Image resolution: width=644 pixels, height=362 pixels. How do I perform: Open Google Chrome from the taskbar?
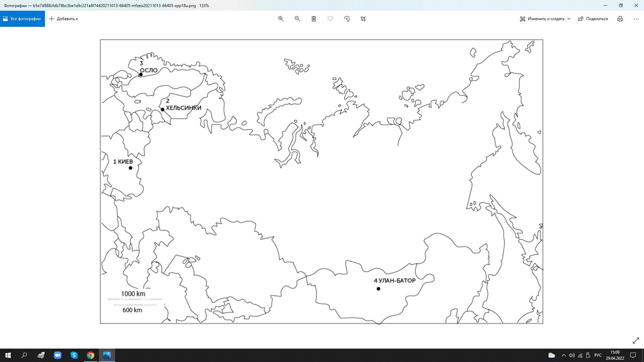click(x=91, y=355)
